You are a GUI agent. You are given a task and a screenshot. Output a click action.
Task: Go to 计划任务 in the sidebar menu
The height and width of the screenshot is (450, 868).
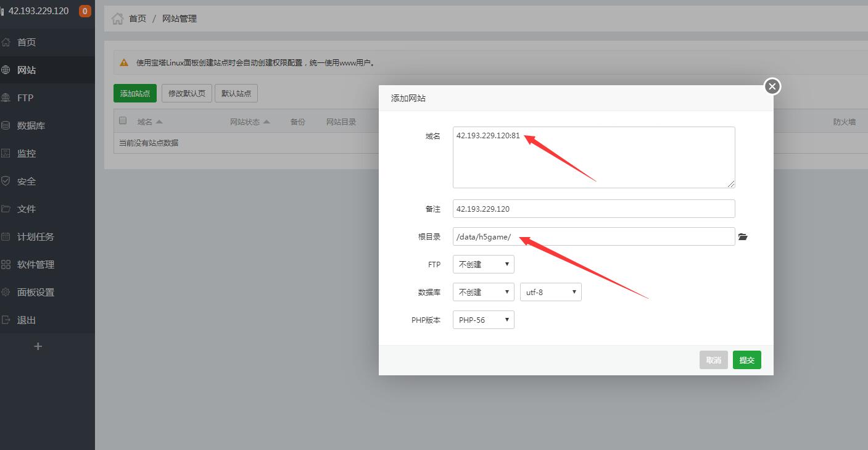click(35, 236)
